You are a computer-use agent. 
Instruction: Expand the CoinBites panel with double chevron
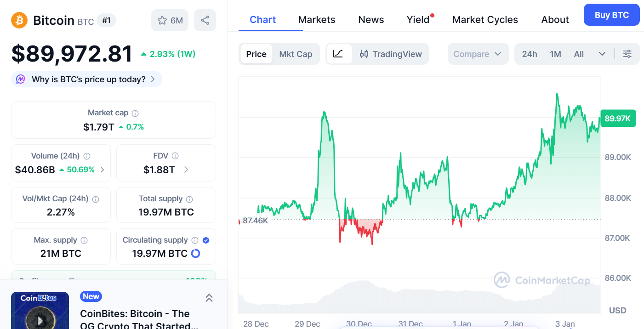(x=209, y=298)
